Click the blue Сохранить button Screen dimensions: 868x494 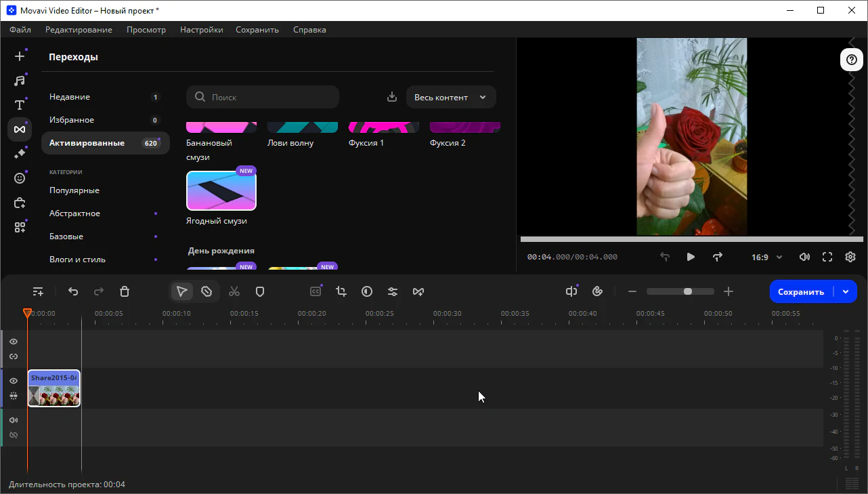tap(801, 291)
